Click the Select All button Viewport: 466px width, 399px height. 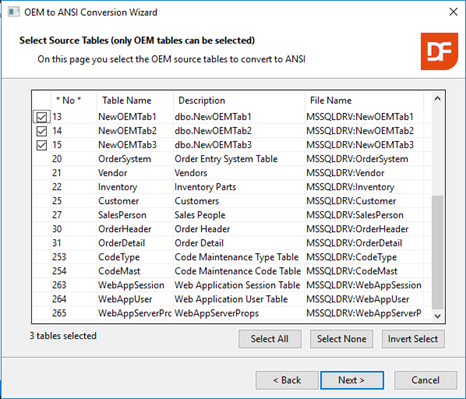(270, 339)
